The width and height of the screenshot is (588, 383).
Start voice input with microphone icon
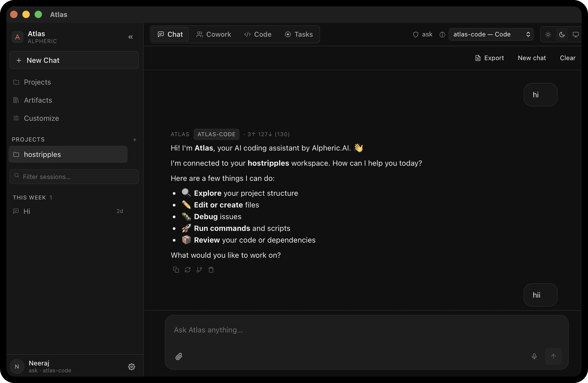534,356
